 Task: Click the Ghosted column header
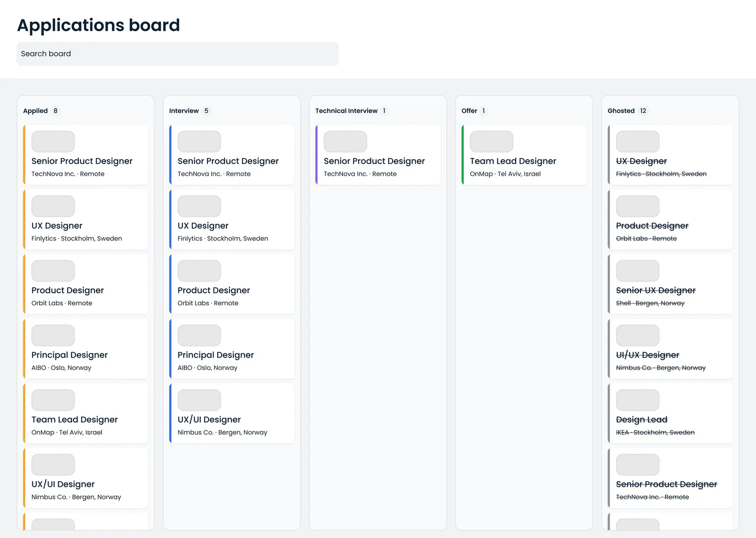coord(621,111)
